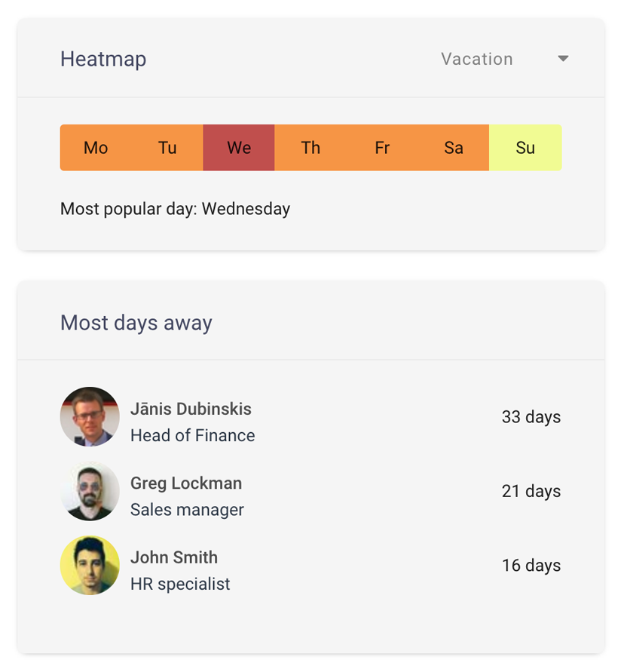The height and width of the screenshot is (672, 621).
Task: Select Wednesday on the heatmap
Action: [238, 148]
